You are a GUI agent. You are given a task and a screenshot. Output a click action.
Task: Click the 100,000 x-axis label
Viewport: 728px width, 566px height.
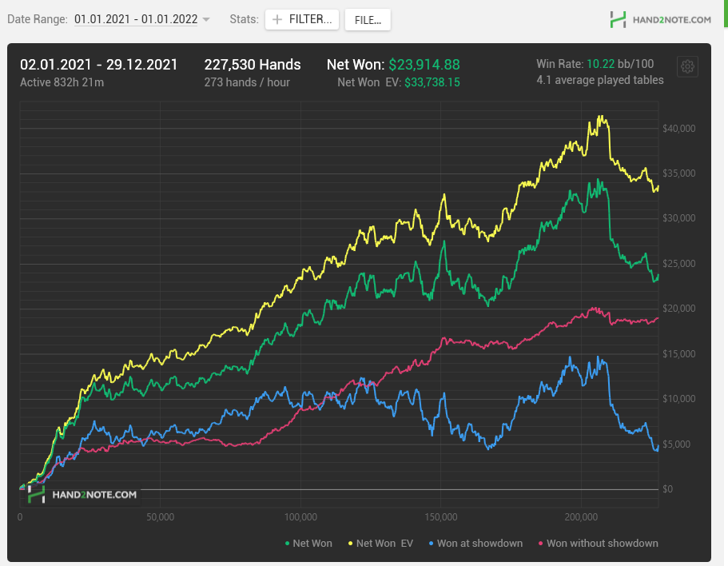pos(300,517)
